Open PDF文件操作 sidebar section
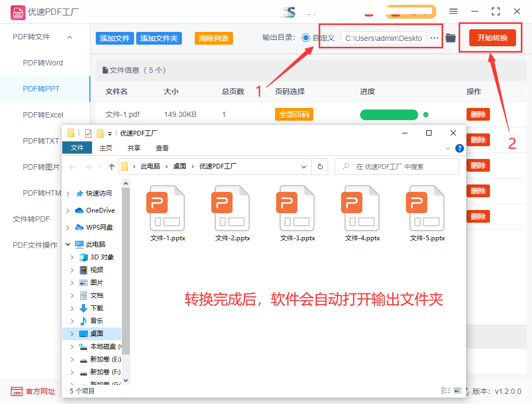This screenshot has height=404, width=532. [35, 245]
